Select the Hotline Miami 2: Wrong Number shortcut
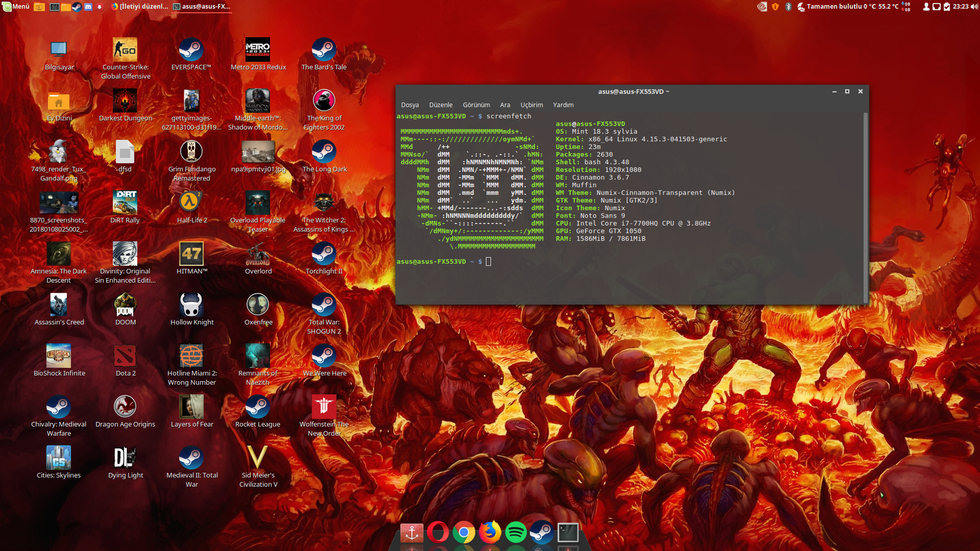The width and height of the screenshot is (980, 551). point(191,365)
